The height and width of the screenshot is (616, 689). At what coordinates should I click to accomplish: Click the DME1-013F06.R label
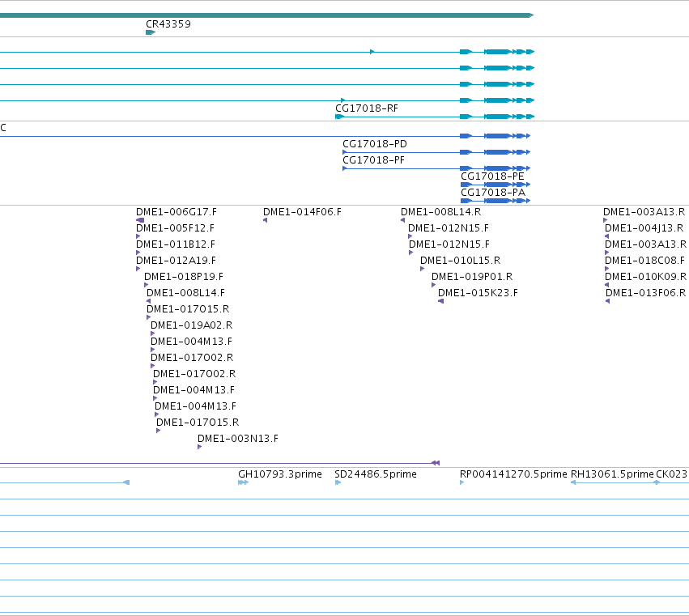pyautogui.click(x=645, y=293)
